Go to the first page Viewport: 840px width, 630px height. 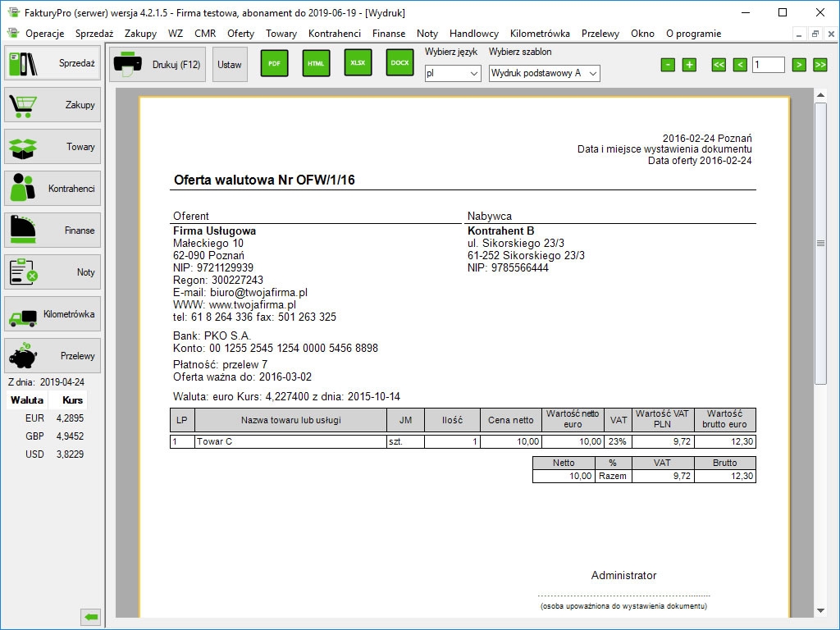point(719,65)
